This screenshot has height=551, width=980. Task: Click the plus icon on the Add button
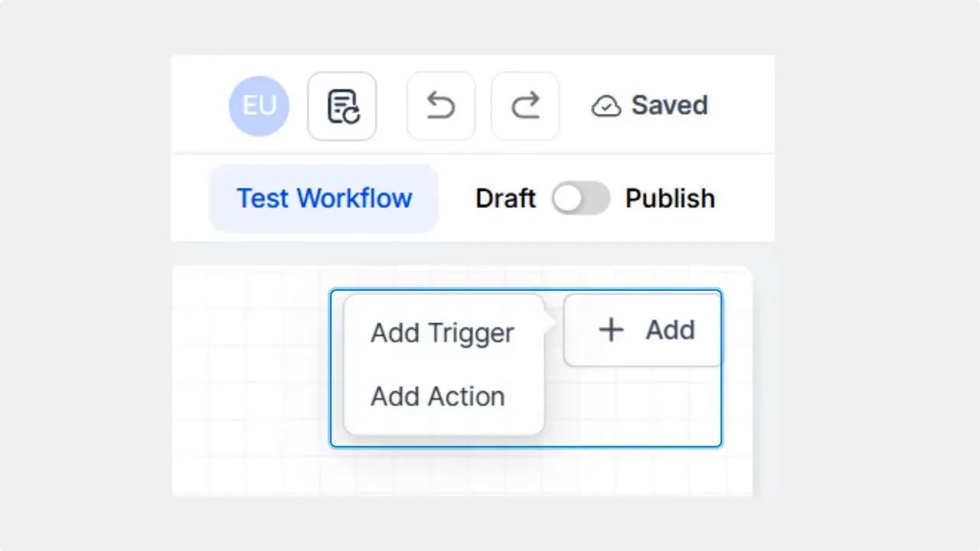click(x=610, y=330)
